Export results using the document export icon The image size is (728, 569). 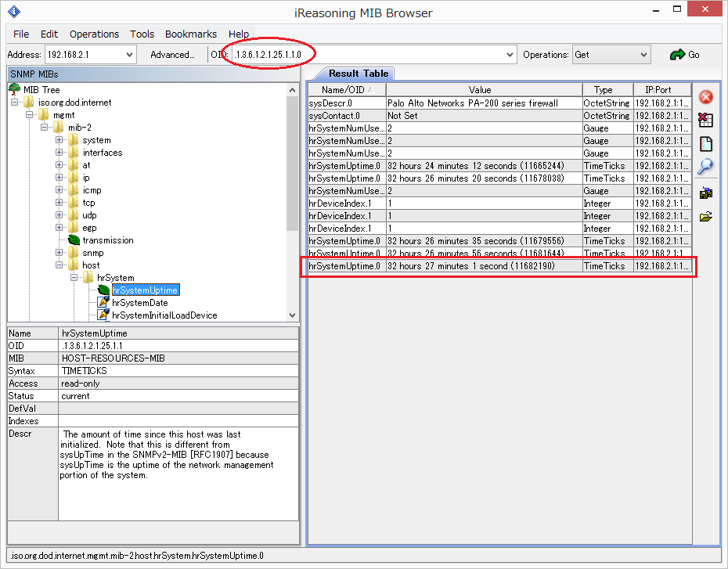(x=705, y=144)
